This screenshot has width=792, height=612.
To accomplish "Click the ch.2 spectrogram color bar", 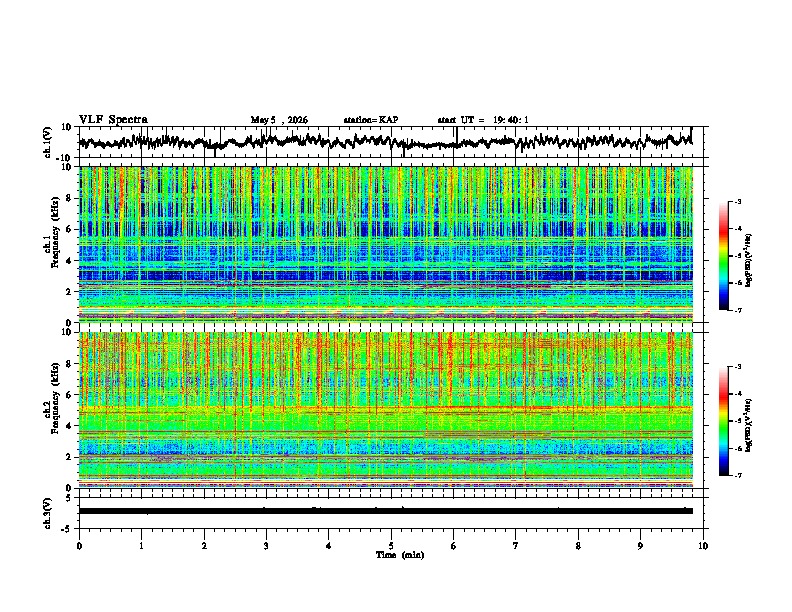I will pos(723,421).
